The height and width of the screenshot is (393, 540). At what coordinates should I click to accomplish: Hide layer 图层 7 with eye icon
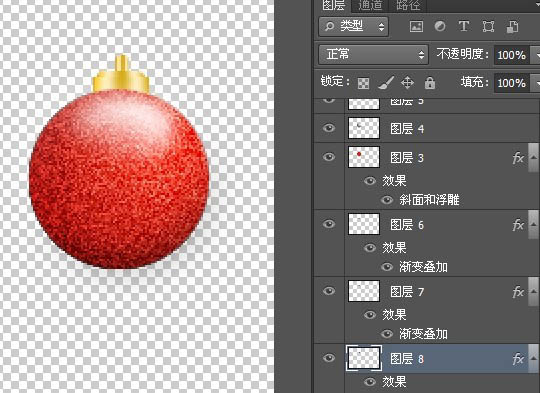coord(329,291)
